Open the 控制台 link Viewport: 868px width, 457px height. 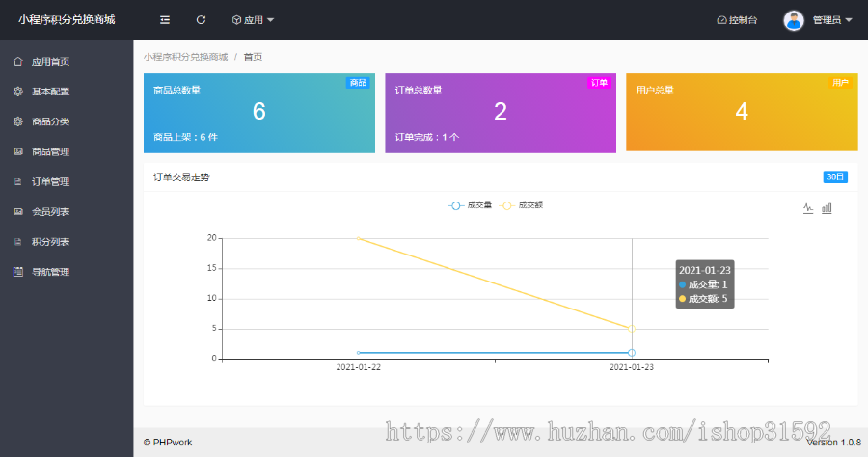pyautogui.click(x=737, y=20)
